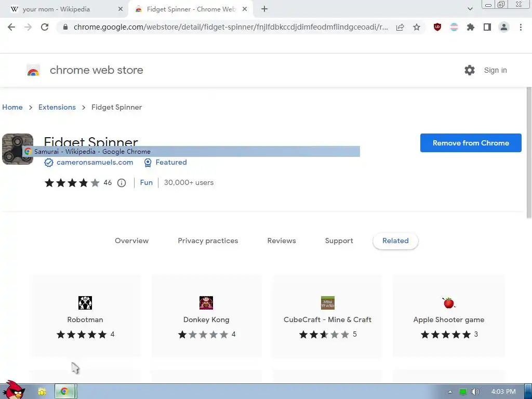Screen dimensions: 532x399
Task: Open the Extensions puzzle piece menu
Action: point(471,27)
